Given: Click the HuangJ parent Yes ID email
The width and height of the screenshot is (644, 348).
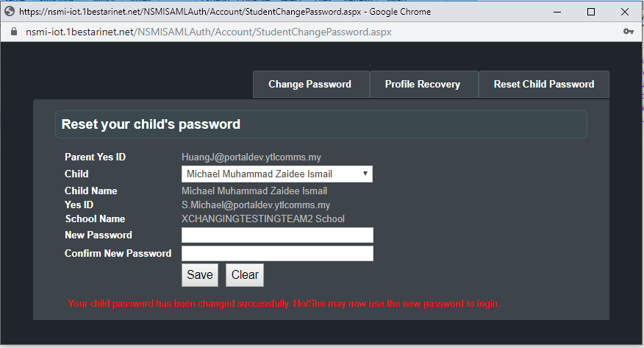Looking at the screenshot, I should coord(251,157).
